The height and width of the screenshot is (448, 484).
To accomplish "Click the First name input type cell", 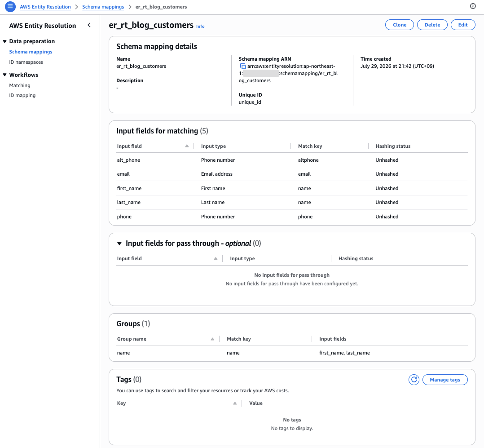I will pos(213,188).
